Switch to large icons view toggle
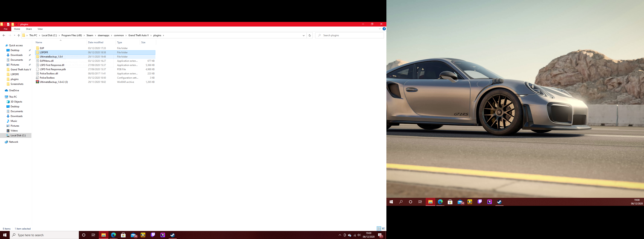 [383, 229]
